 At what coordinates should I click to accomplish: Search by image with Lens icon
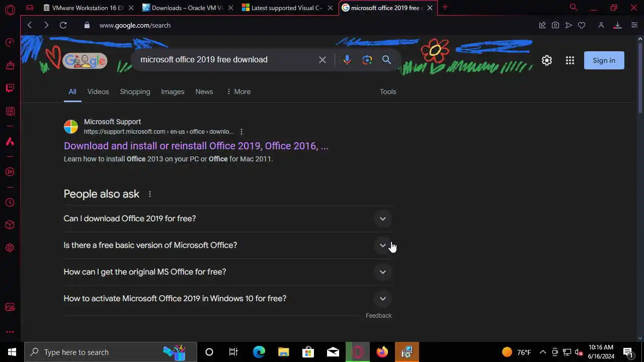coord(367,60)
